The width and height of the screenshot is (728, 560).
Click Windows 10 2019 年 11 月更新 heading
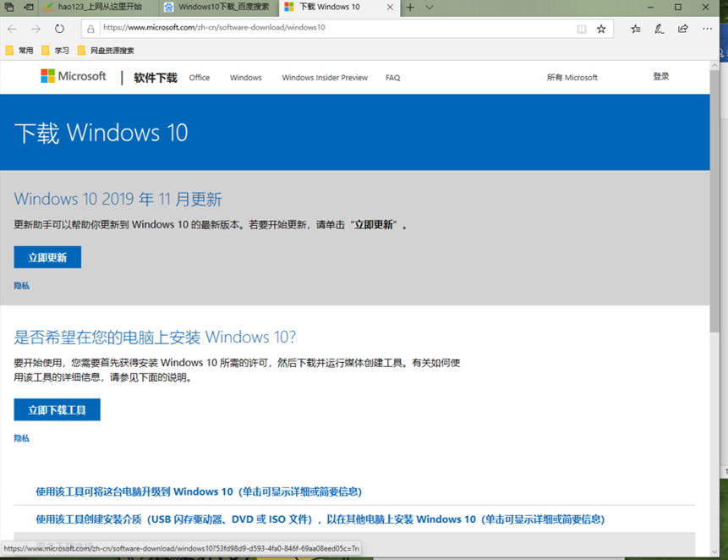[118, 199]
